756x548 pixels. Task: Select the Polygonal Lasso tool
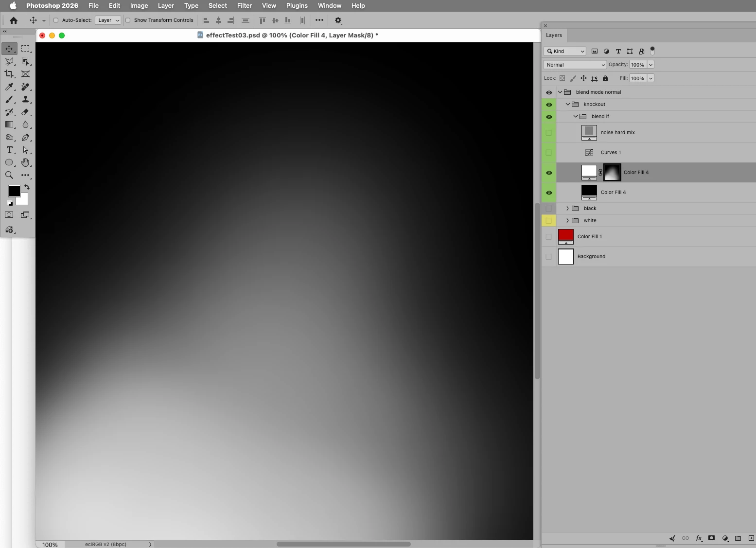9,61
